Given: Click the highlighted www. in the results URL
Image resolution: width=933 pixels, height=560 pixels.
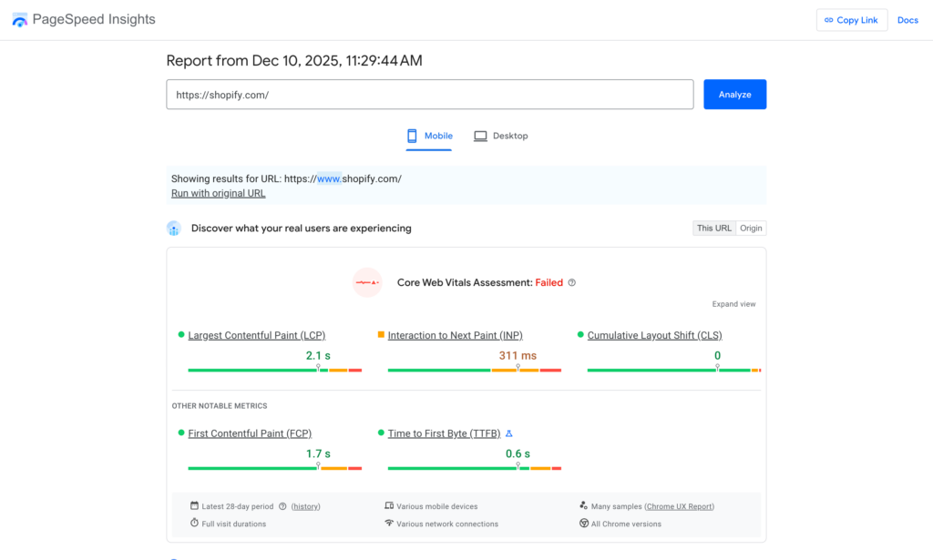Looking at the screenshot, I should click(x=329, y=178).
